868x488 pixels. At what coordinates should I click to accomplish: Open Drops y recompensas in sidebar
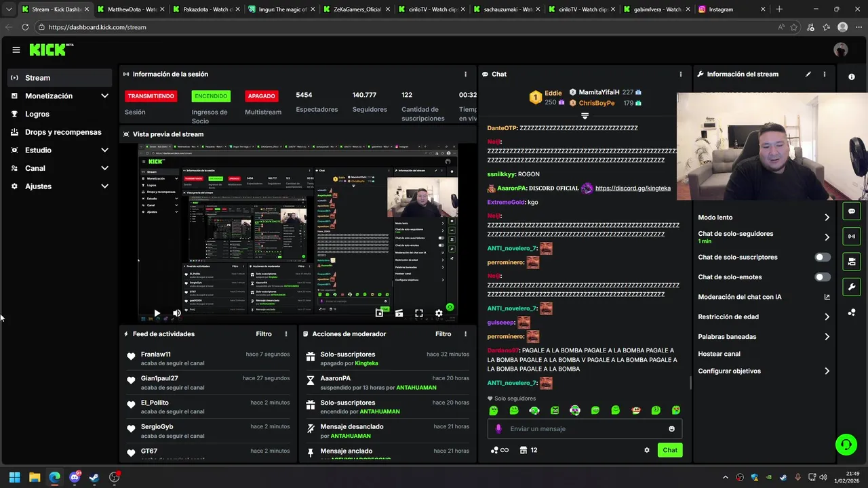click(x=60, y=132)
